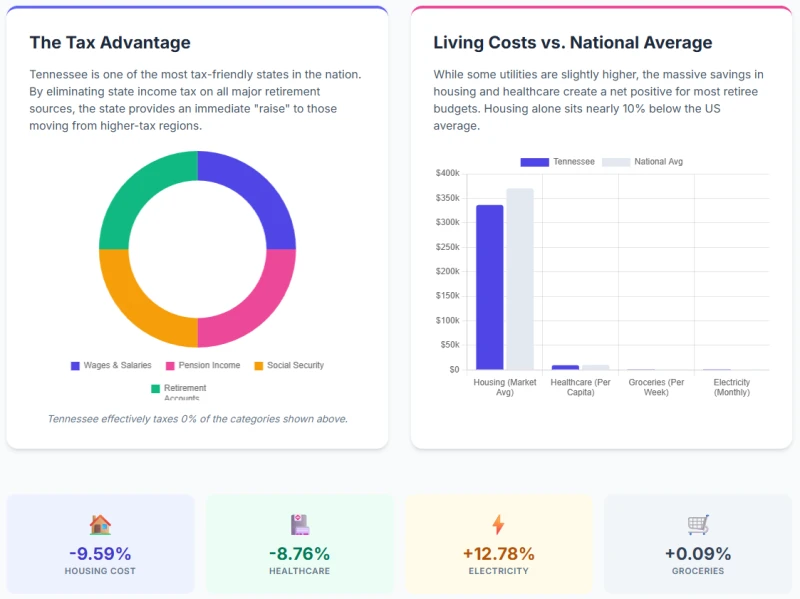Click the heading The Tax Advantage
Image resolution: width=800 pixels, height=599 pixels.
[110, 42]
